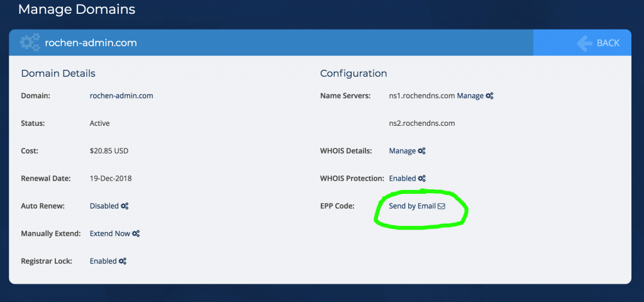The image size is (644, 302).
Task: Click the gear icon beside WHOIS Protection Enabled
Action: (422, 178)
